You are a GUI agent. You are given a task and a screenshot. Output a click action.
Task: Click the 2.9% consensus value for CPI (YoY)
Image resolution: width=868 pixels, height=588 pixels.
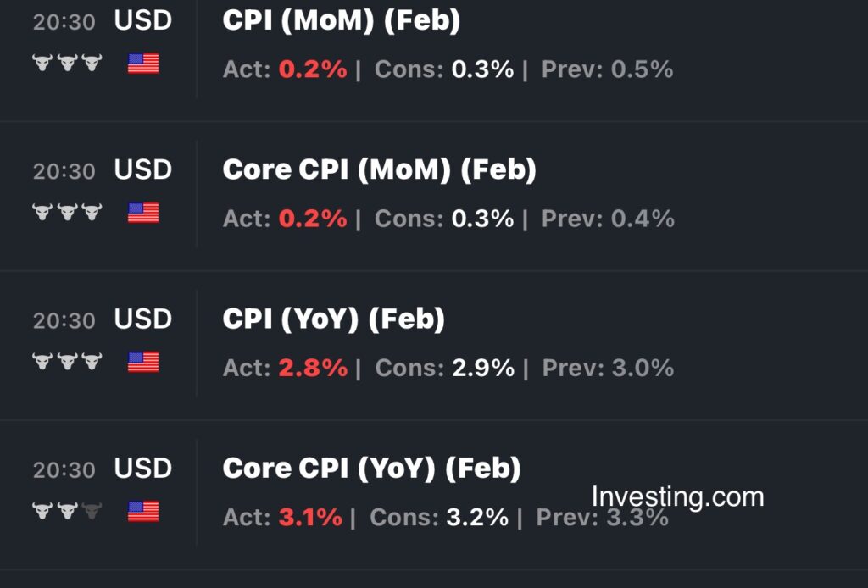click(483, 368)
